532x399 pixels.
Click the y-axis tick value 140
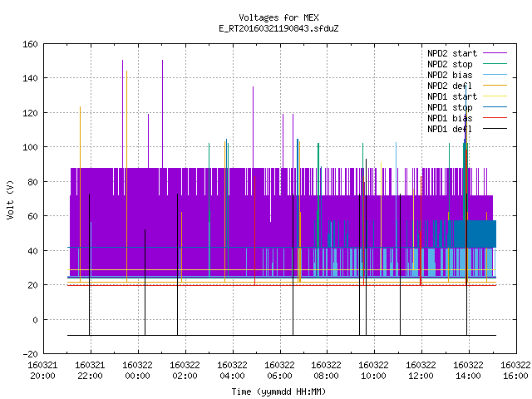(30, 78)
